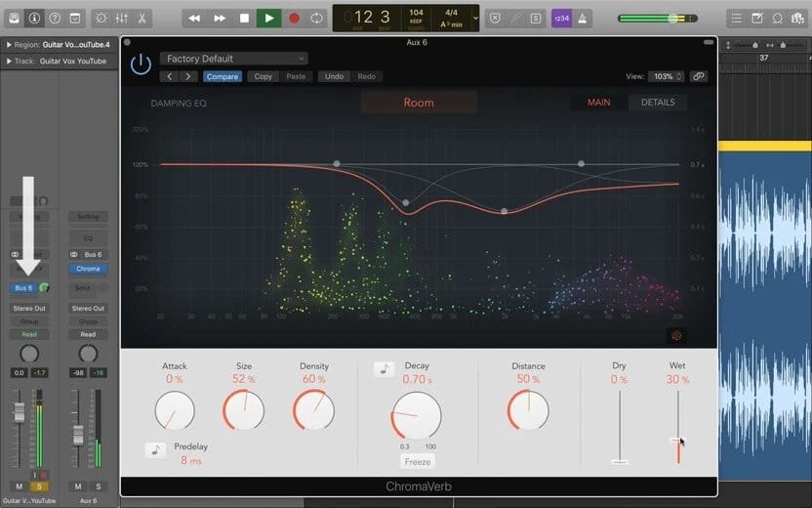
Task: Click the Predelay 8 ms value
Action: [191, 460]
